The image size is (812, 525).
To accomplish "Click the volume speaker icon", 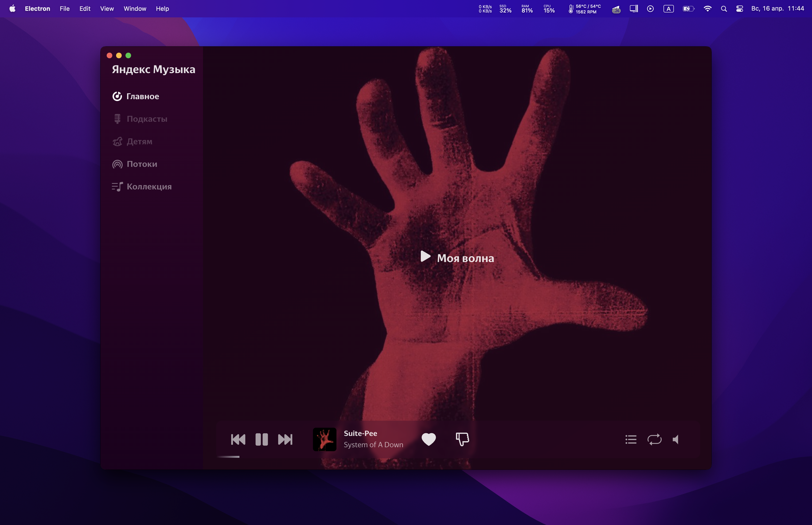I will [676, 439].
